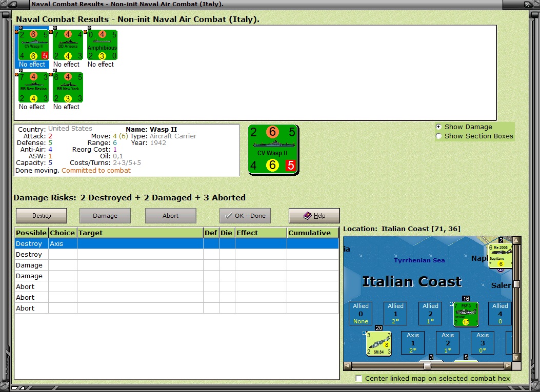Click the Allied 2 section box

click(430, 314)
